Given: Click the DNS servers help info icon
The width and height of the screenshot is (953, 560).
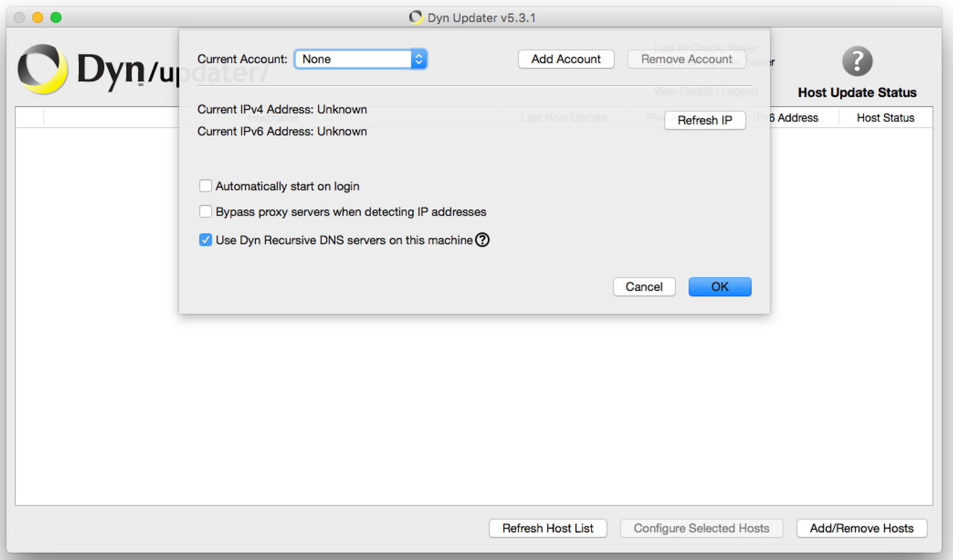Looking at the screenshot, I should (482, 240).
